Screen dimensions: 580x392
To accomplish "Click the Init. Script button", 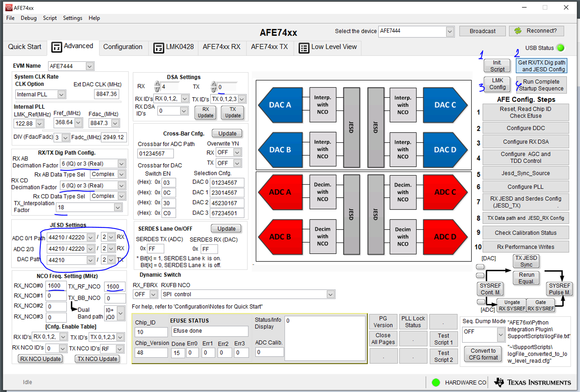I will pos(497,66).
